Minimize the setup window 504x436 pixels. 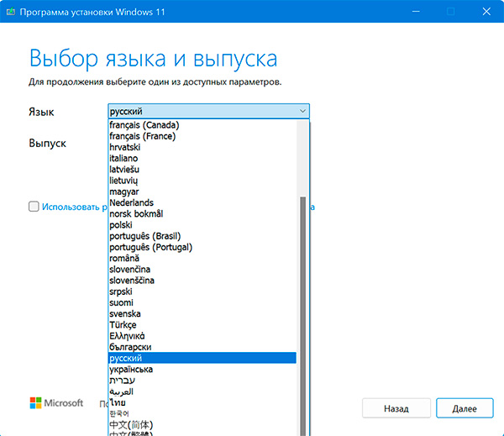412,11
